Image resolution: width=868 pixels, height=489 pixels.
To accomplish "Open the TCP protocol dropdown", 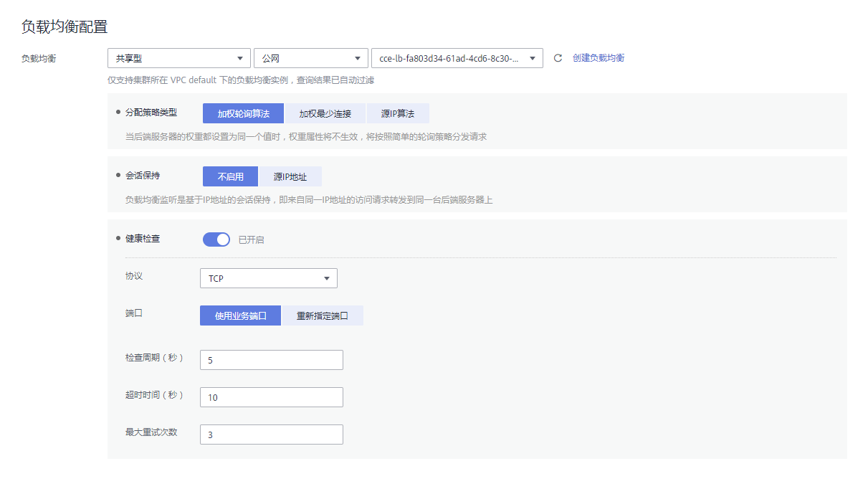I will [x=269, y=278].
